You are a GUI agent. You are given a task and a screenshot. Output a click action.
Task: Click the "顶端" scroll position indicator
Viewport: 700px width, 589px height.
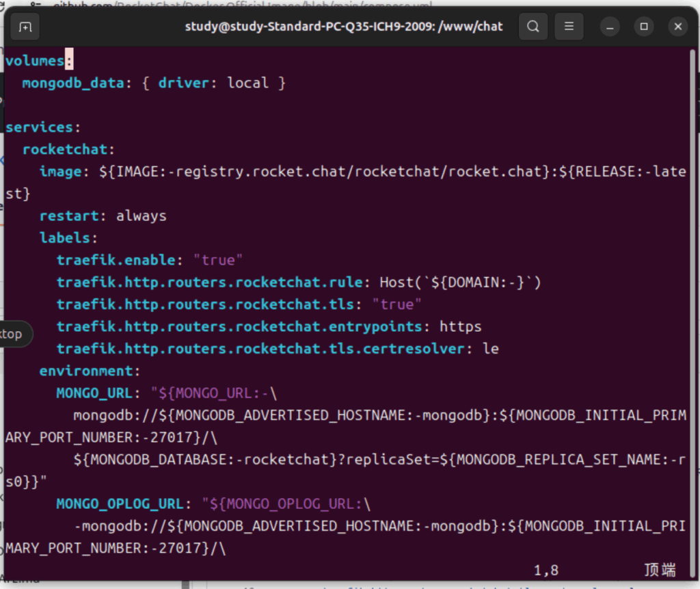[x=660, y=571]
